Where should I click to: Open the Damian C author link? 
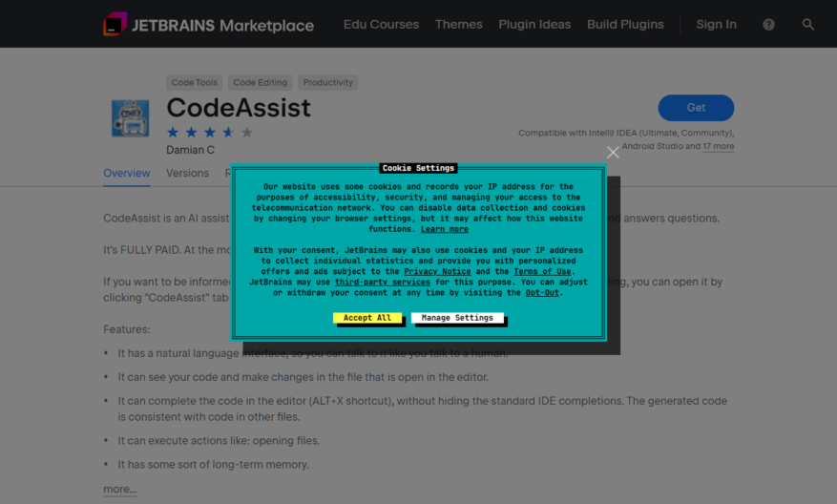click(x=190, y=150)
